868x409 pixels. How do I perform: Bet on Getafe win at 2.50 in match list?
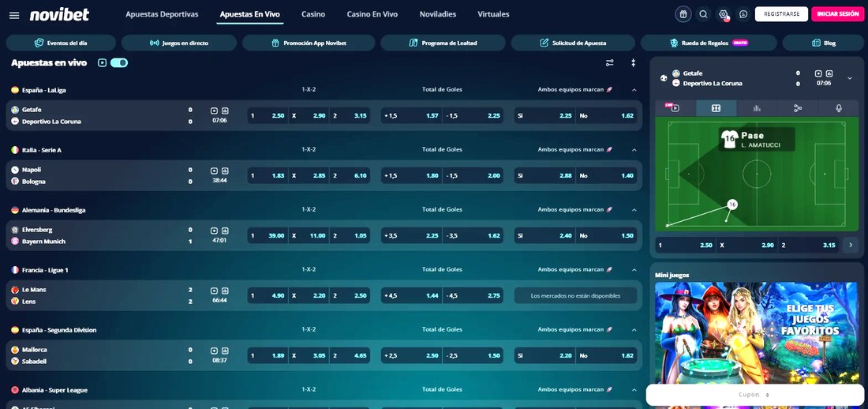(x=268, y=116)
